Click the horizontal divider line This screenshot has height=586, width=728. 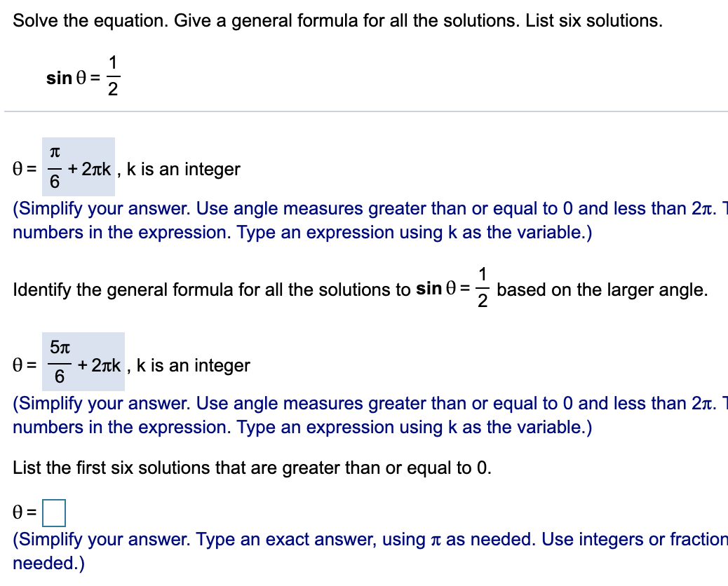[364, 113]
